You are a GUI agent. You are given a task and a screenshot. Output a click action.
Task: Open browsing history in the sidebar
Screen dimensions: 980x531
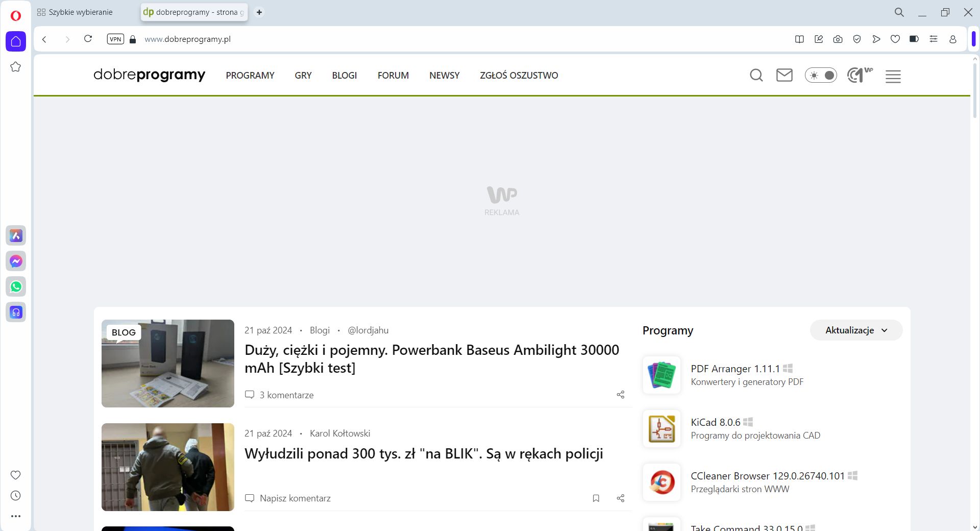16,495
